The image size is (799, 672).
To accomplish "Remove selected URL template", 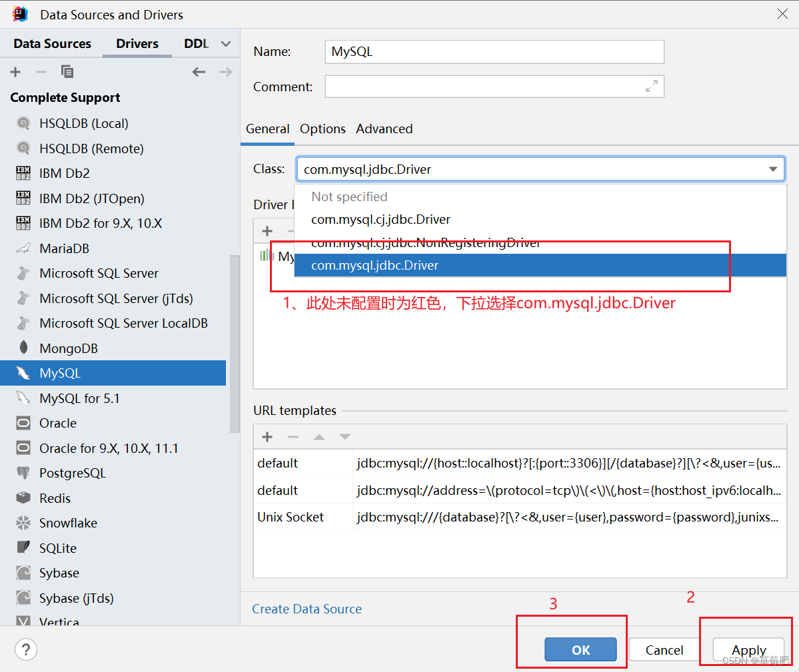I will click(293, 437).
